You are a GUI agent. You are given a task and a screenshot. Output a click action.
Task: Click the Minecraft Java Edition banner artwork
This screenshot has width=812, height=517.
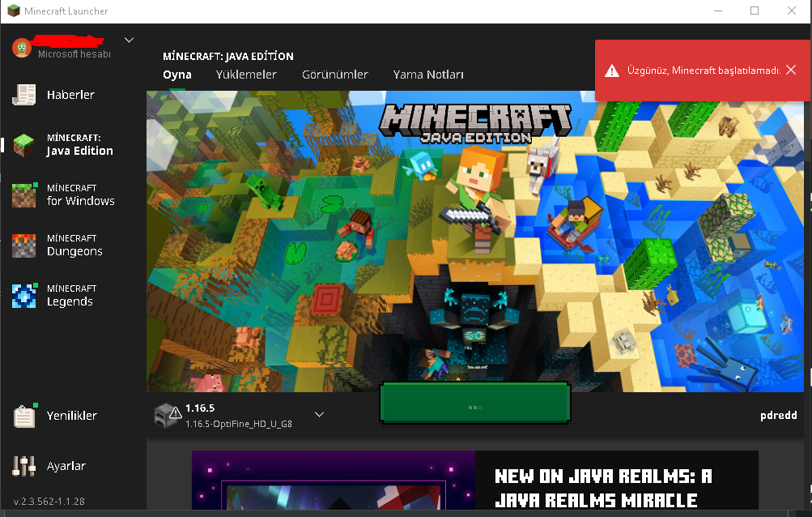pos(475,241)
